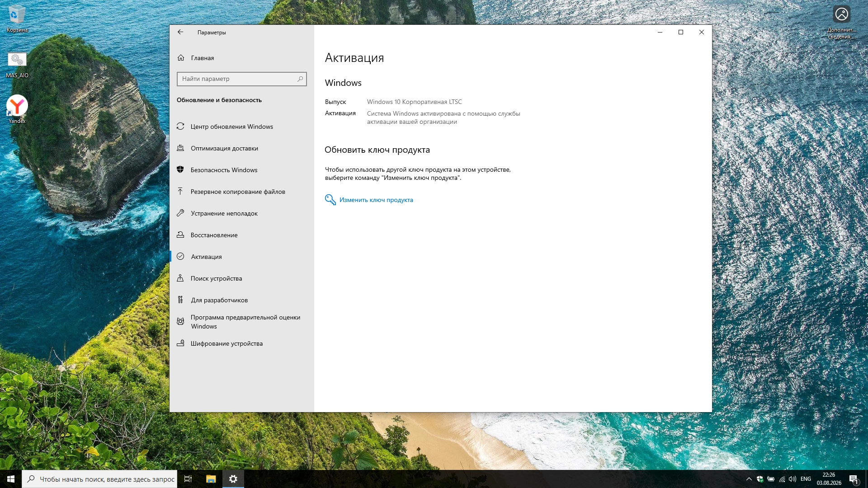Click the Settings gear taskbar button

(x=233, y=479)
